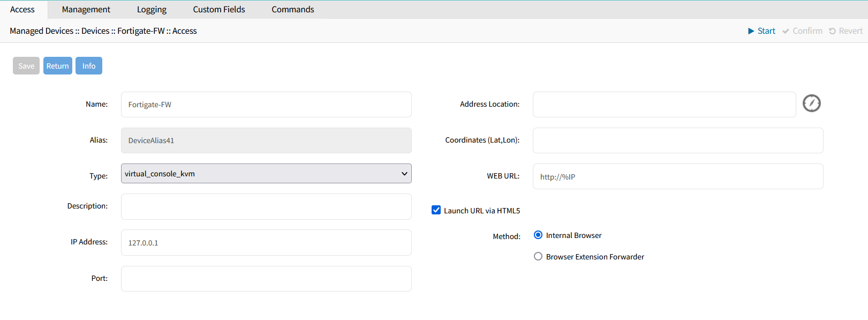
Task: Click the Return button
Action: point(58,66)
